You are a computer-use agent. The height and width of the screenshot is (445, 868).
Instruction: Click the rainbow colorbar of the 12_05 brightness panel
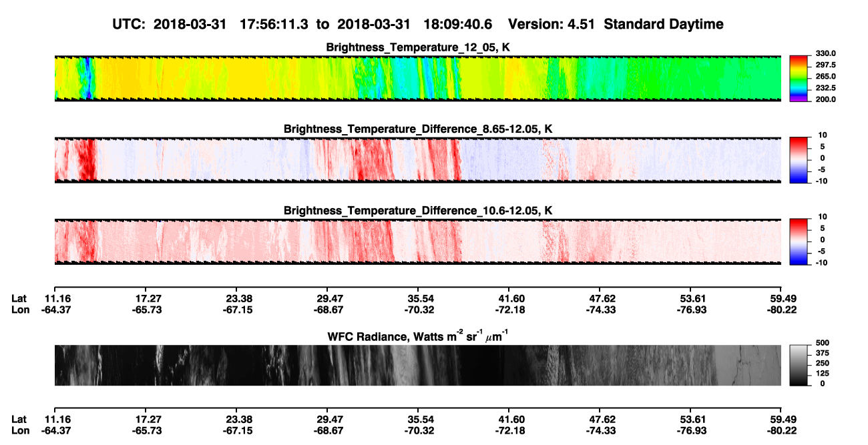[x=799, y=78]
